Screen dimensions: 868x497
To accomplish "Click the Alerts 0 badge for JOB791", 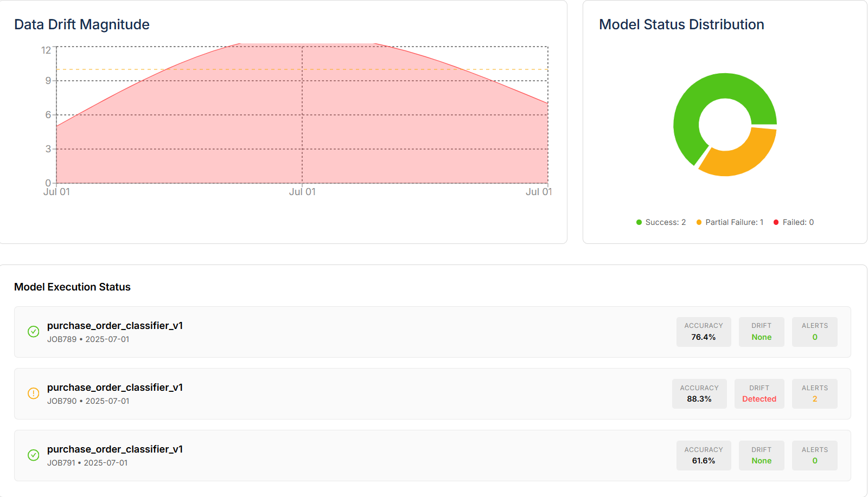I will pyautogui.click(x=814, y=455).
